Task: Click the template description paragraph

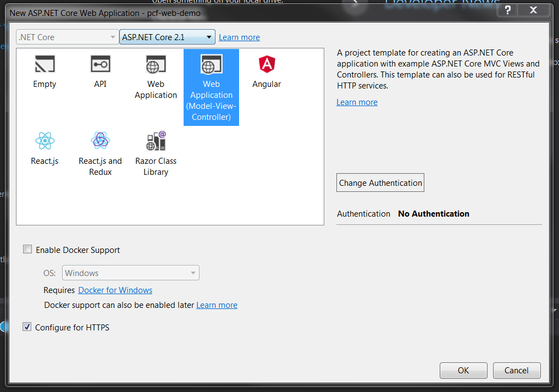Action: click(x=438, y=69)
